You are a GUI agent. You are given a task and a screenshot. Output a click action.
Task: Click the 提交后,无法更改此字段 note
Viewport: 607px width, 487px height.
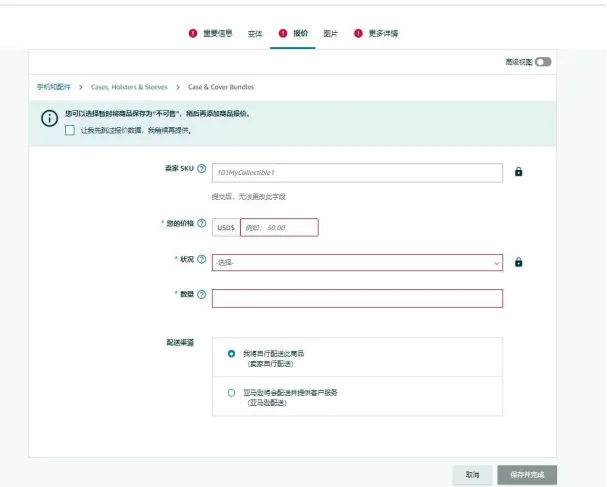249,197
